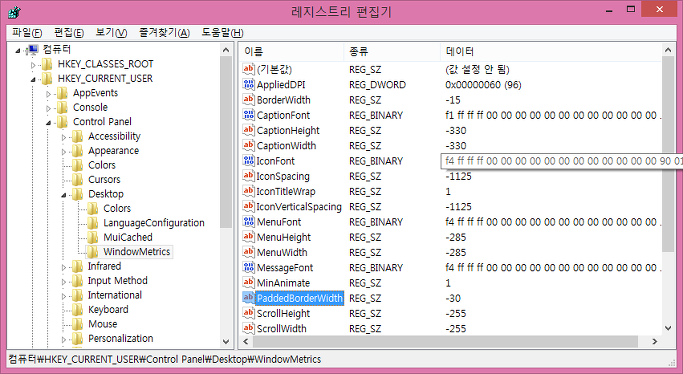This screenshot has width=683, height=374.
Task: Click the Mouse folder icon
Action: [x=78, y=324]
